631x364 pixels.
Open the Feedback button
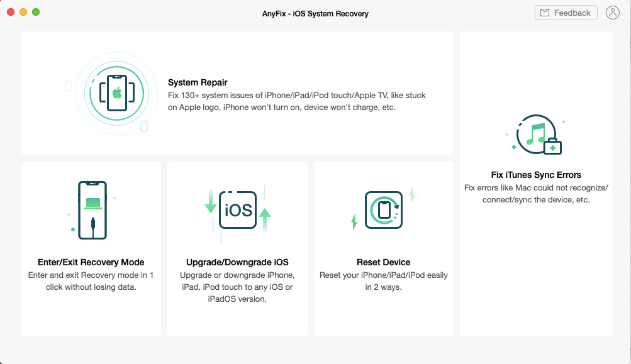(566, 13)
